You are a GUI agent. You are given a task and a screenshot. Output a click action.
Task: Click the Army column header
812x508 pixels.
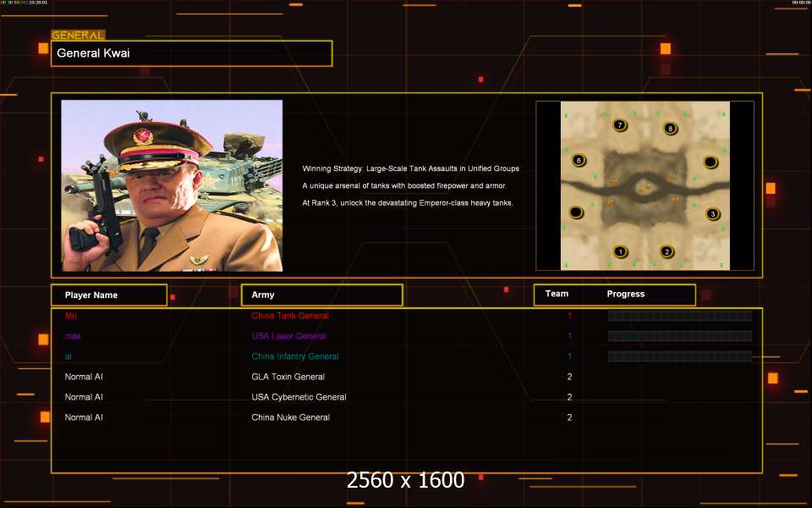tap(322, 295)
